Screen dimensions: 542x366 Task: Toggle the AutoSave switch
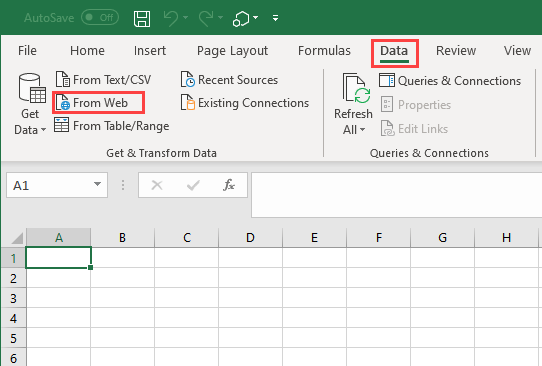coord(100,17)
